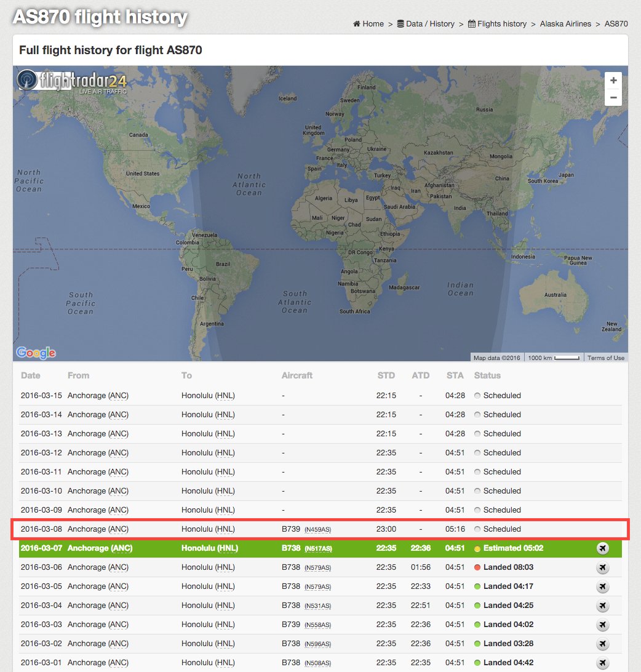Click the STD column header
Image resolution: width=641 pixels, height=672 pixels.
[386, 375]
